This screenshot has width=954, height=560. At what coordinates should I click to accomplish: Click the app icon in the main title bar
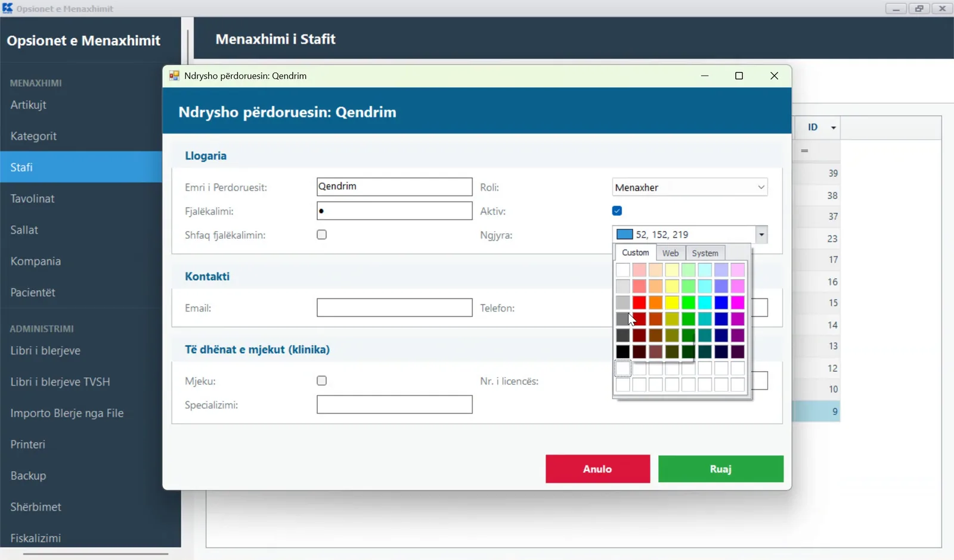(7, 8)
